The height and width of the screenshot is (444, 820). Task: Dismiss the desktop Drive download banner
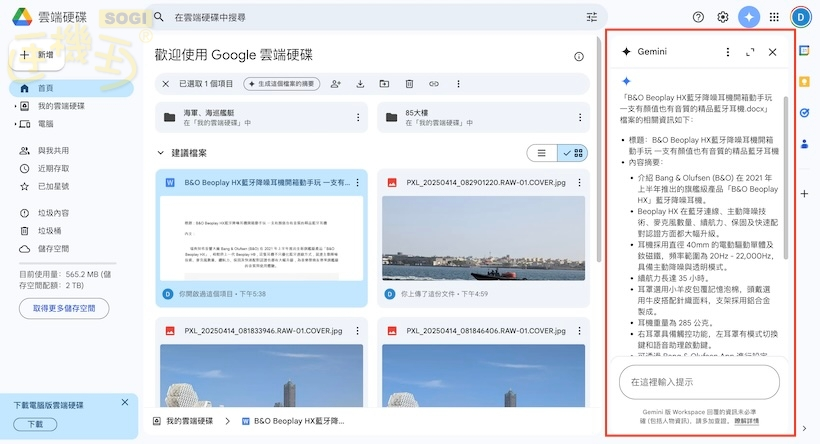[x=124, y=402]
